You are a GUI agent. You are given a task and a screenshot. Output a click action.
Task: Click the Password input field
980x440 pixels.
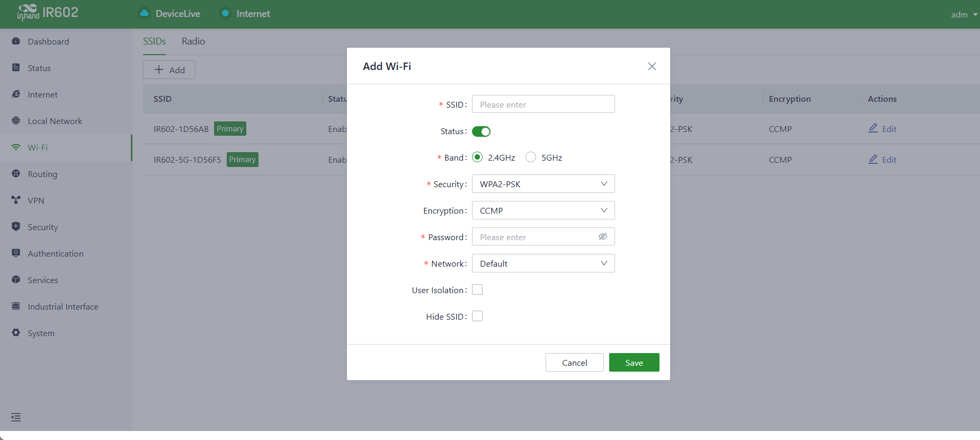click(x=544, y=237)
